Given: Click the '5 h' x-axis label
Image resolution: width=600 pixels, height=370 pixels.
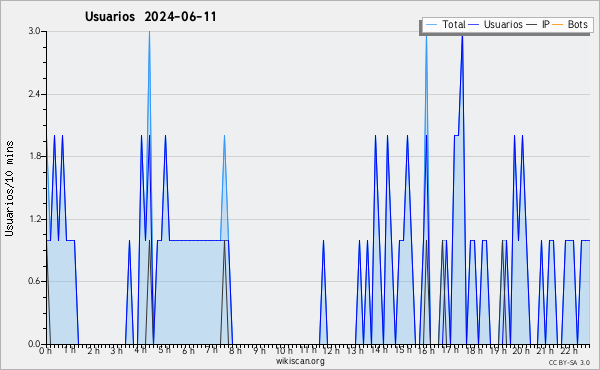Looking at the screenshot, I should [165, 350].
